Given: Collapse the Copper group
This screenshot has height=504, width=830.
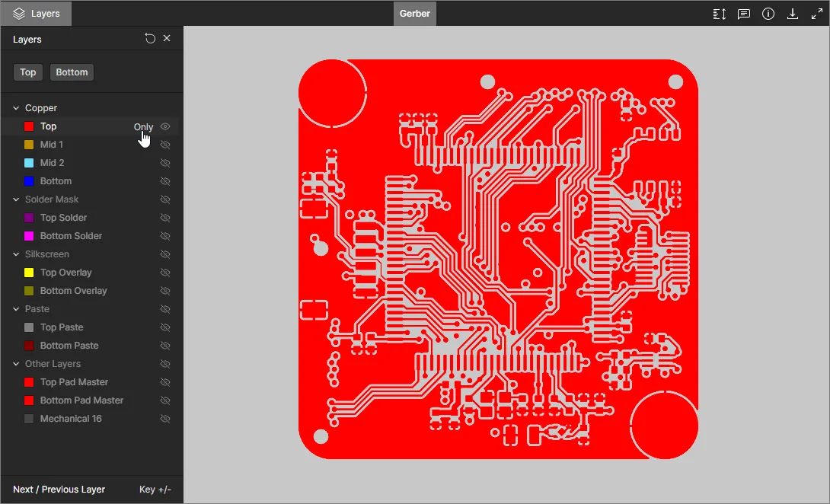Looking at the screenshot, I should point(16,108).
